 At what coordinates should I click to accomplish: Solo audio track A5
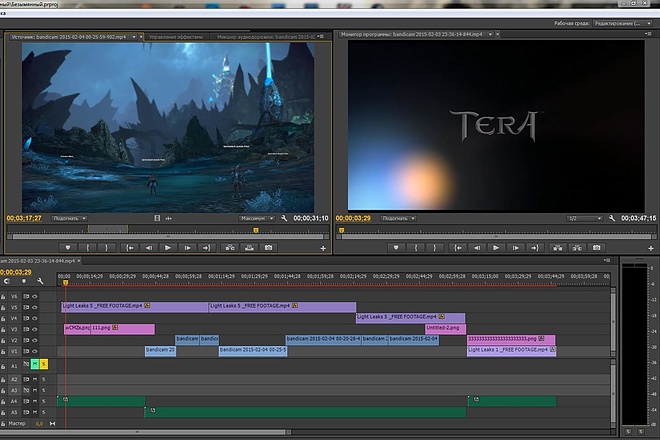click(x=43, y=412)
